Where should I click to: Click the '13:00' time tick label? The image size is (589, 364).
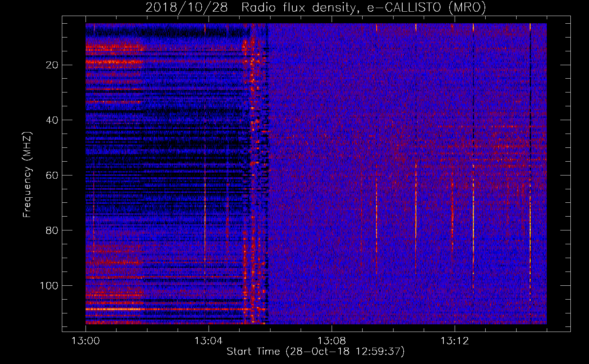[x=86, y=341]
